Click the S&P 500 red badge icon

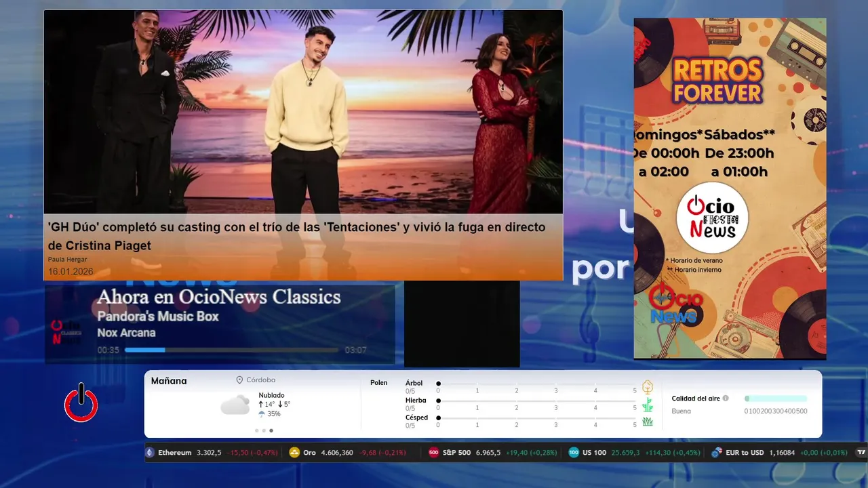434,452
